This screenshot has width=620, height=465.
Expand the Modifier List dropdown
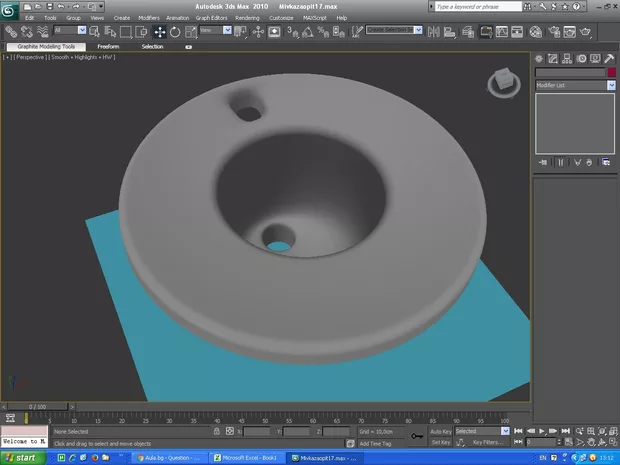[611, 86]
